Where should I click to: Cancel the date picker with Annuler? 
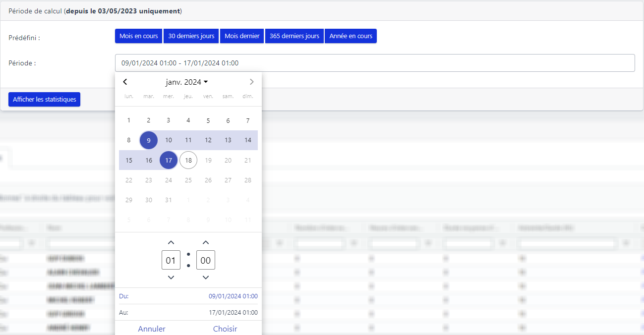coord(152,329)
